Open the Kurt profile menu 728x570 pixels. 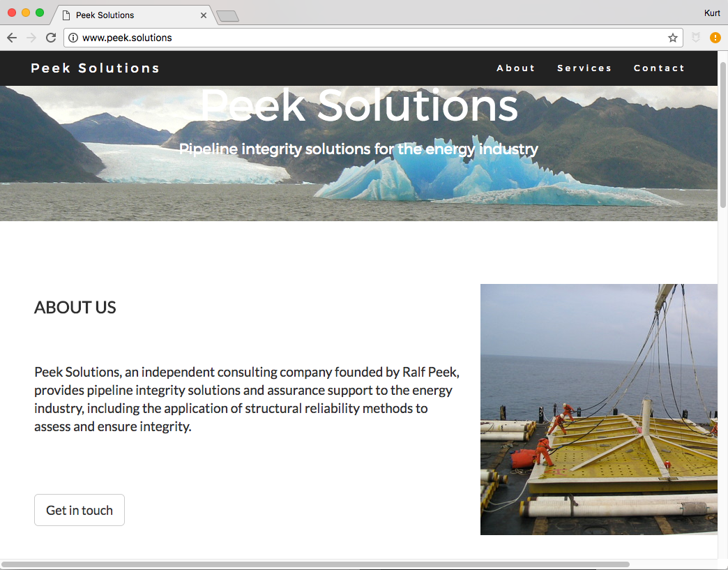(712, 13)
